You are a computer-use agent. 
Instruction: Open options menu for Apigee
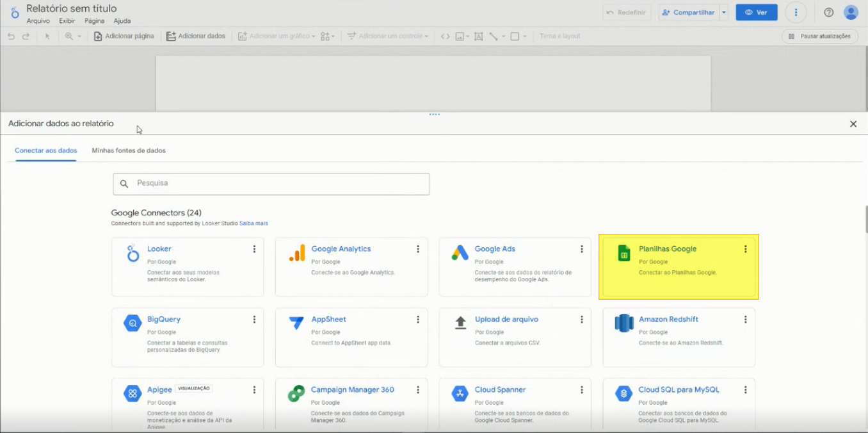[x=254, y=390]
